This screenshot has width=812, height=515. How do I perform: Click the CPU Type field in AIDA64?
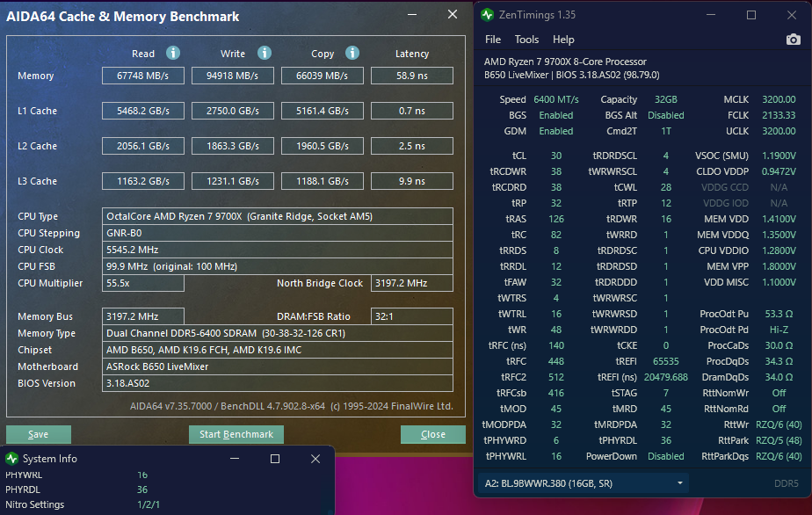point(278,216)
